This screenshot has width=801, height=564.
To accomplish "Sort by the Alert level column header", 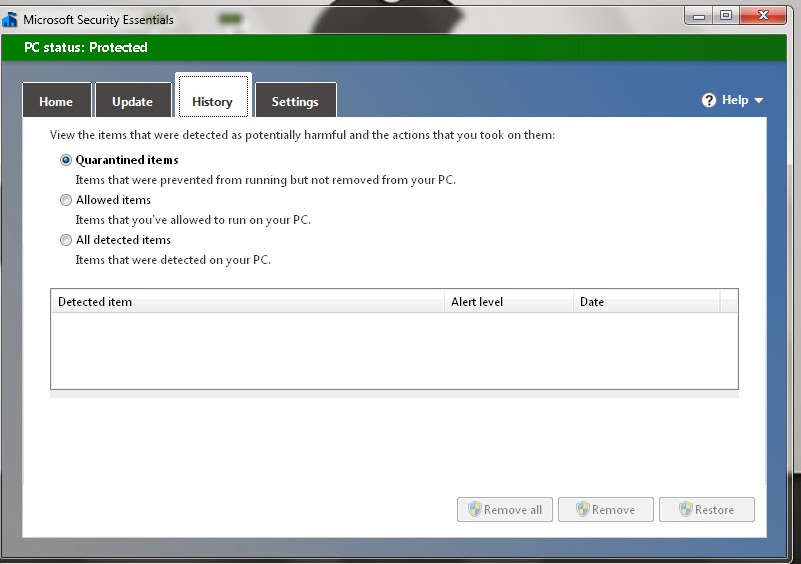I will point(509,301).
